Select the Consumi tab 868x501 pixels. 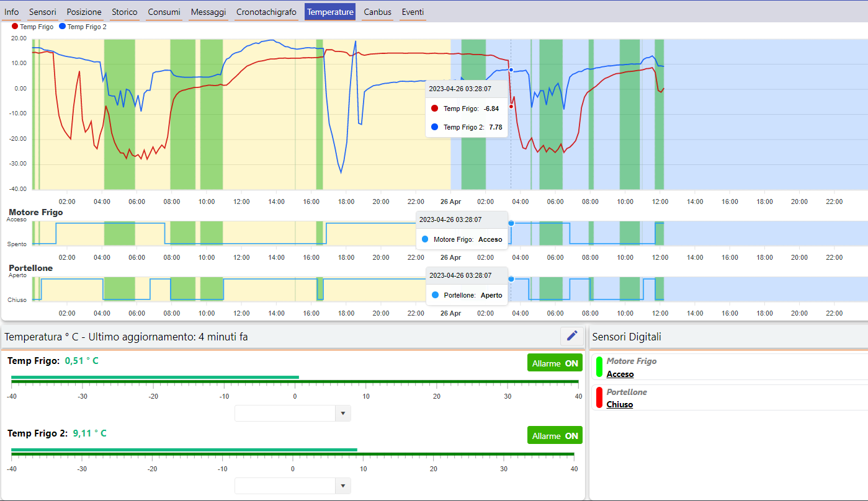pos(164,12)
